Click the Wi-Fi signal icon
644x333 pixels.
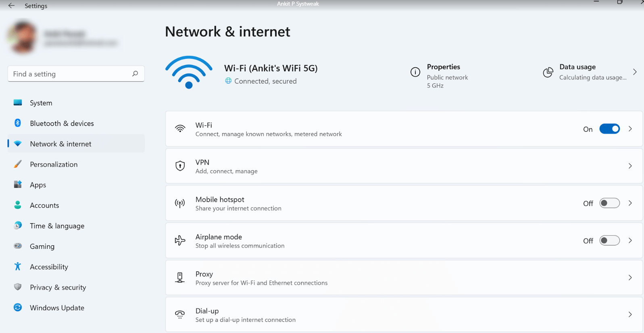[188, 73]
